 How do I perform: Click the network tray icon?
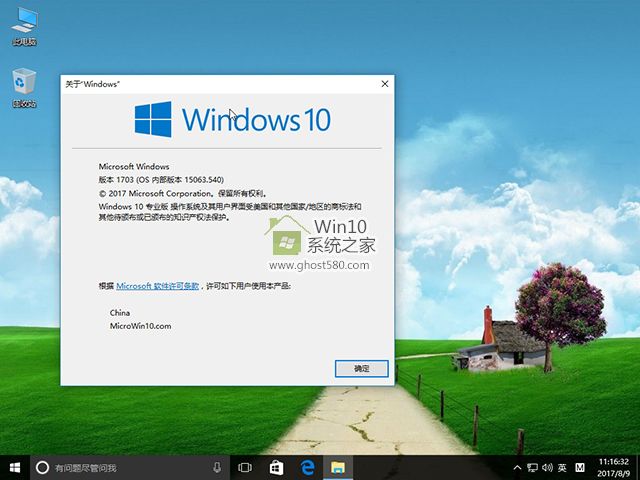[532, 468]
